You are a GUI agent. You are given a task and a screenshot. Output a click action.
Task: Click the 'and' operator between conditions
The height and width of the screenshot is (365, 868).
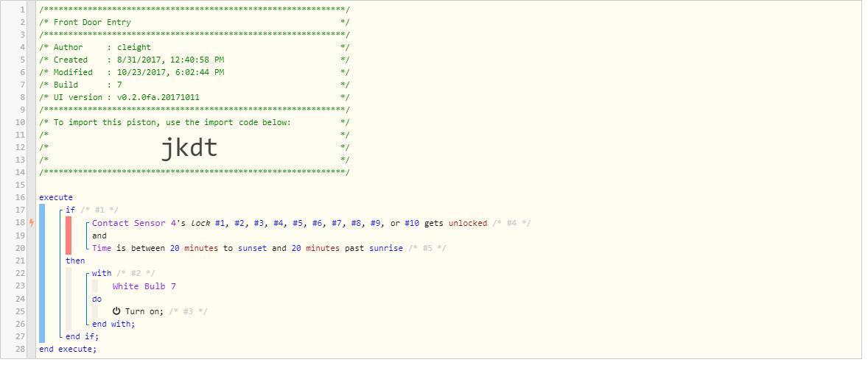click(x=99, y=235)
